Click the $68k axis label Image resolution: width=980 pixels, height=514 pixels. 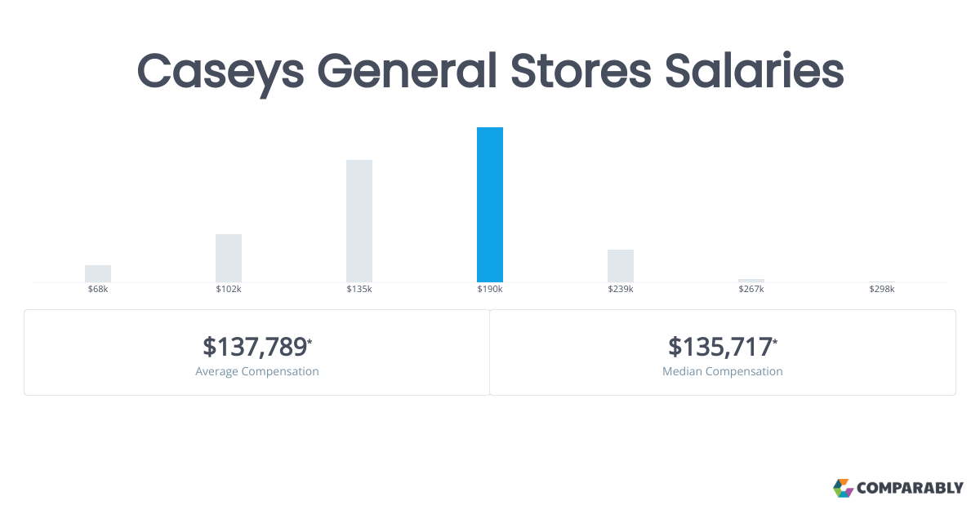98,290
